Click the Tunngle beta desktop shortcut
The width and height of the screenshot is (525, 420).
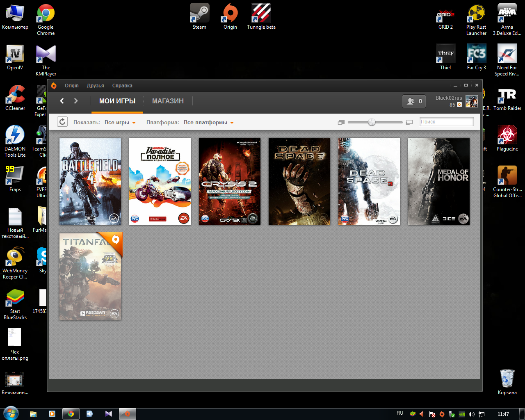coord(261,17)
